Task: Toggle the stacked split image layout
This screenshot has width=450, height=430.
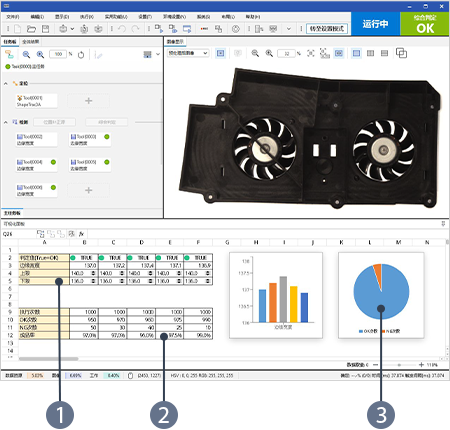Action: coord(384,53)
